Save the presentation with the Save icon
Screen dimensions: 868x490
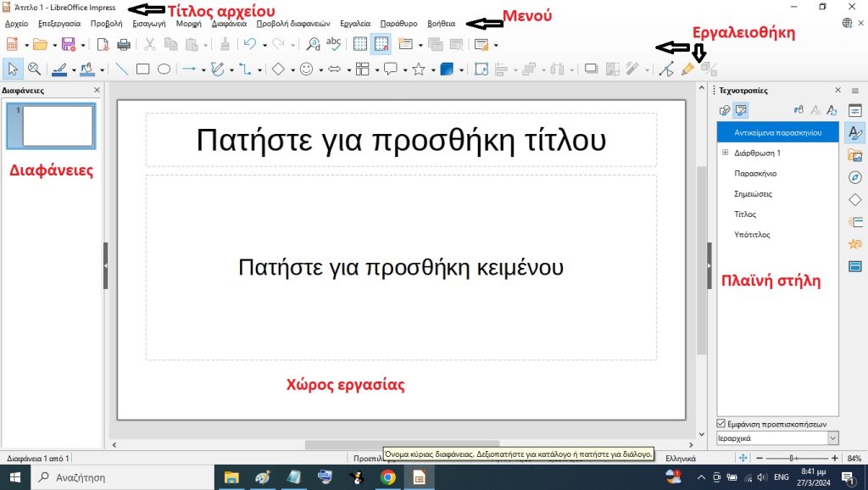[69, 44]
